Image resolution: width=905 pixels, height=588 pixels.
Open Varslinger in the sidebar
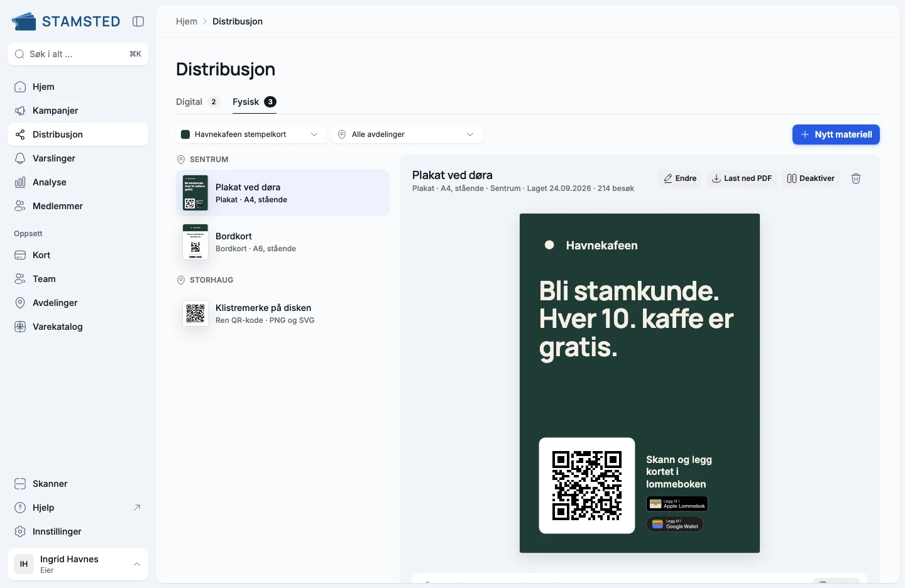(x=78, y=158)
